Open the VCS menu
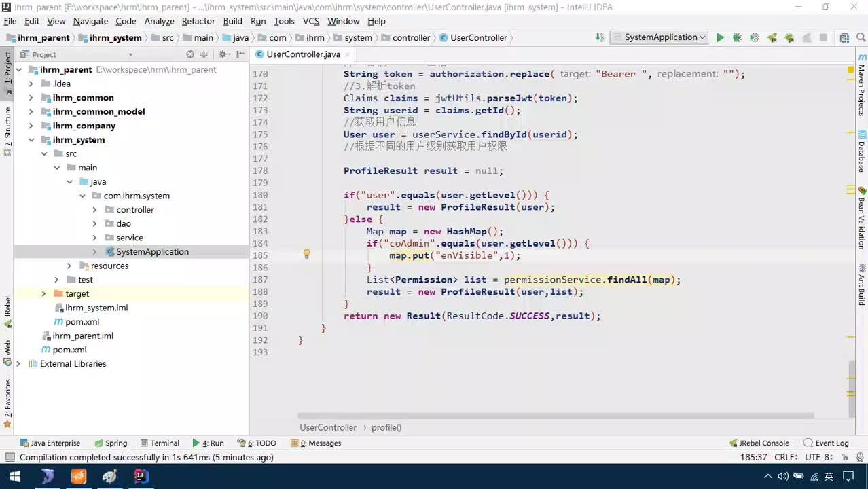This screenshot has width=868, height=489. [x=311, y=21]
